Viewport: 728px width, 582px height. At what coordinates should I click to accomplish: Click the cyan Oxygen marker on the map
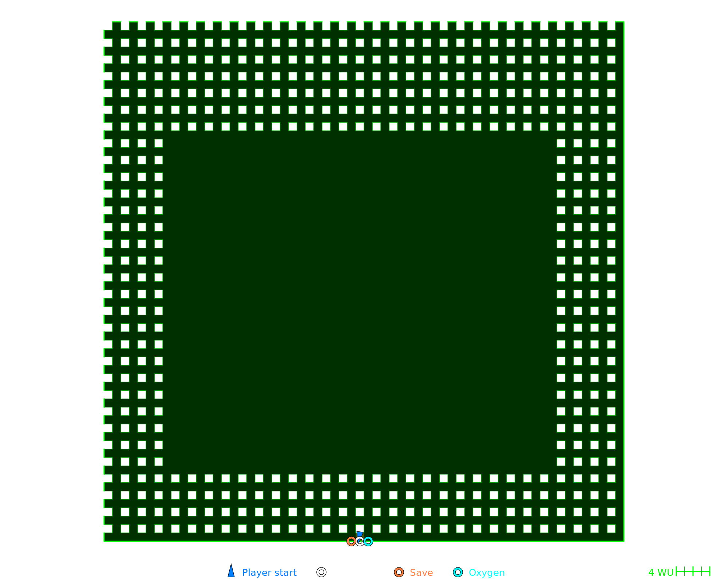coord(368,541)
